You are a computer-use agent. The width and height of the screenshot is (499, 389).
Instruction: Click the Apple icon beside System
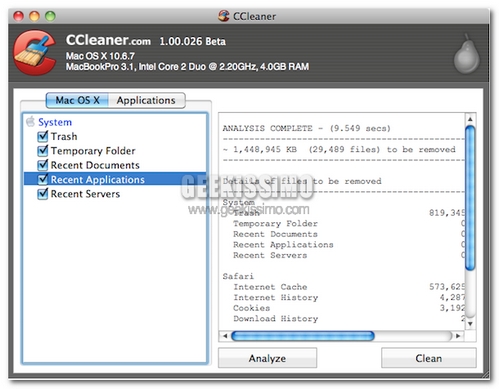click(30, 122)
